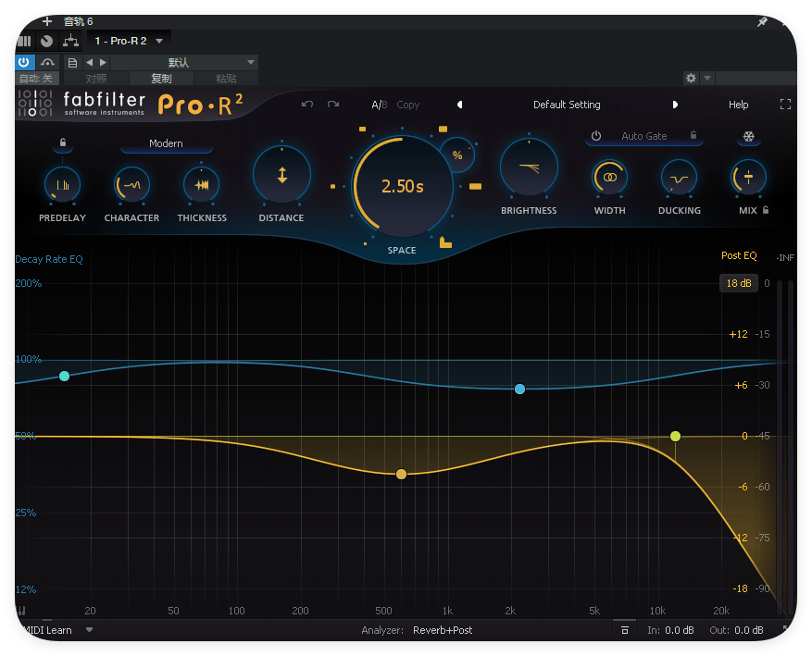
Task: Click the 复制 copy button
Action: [161, 79]
